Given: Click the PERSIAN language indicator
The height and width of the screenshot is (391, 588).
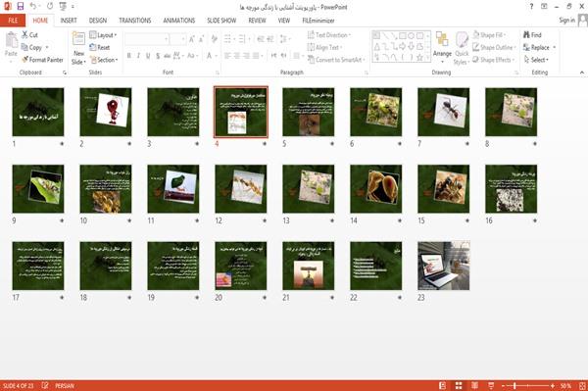Looking at the screenshot, I should (x=65, y=385).
